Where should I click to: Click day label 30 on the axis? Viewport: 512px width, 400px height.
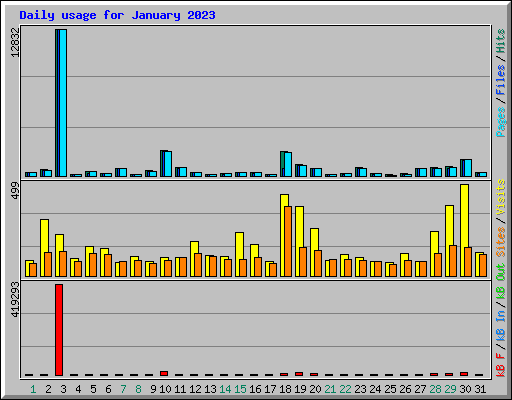pos(465,389)
